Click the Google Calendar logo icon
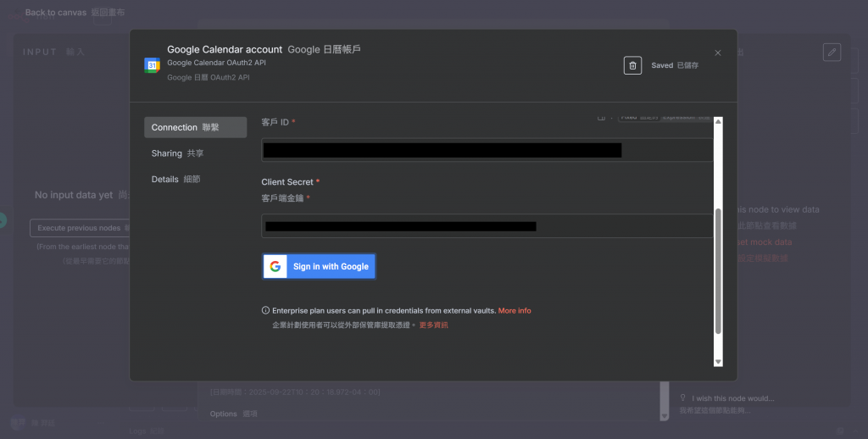The height and width of the screenshot is (439, 868). pyautogui.click(x=153, y=65)
